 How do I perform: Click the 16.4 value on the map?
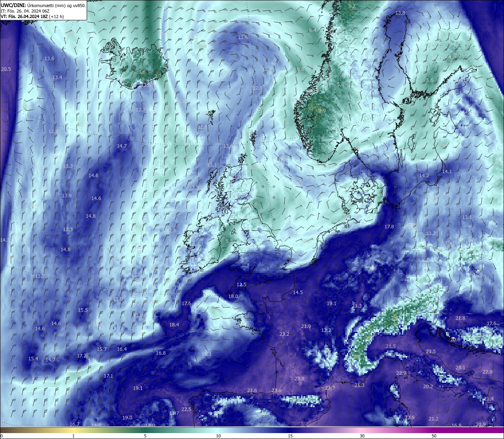122,349
